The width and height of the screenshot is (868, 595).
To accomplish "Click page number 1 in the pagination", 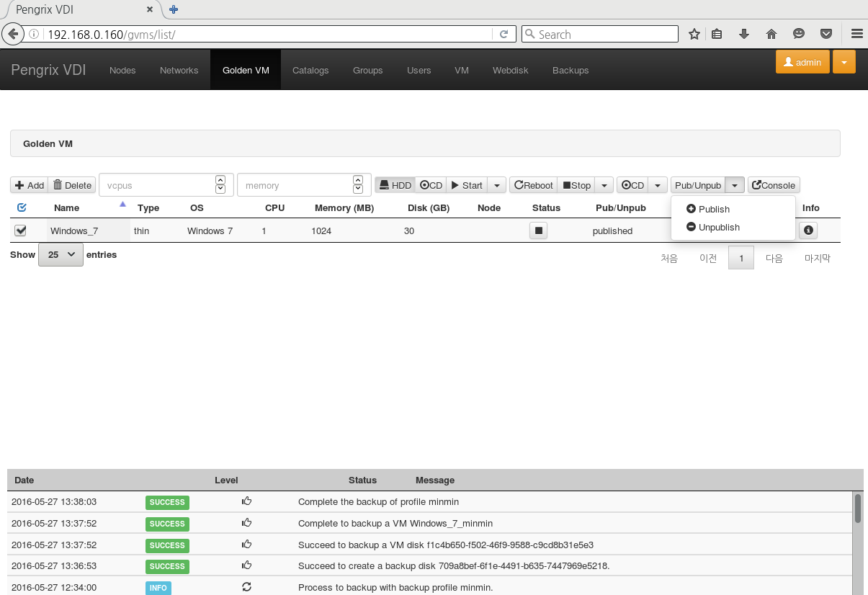I will point(741,258).
